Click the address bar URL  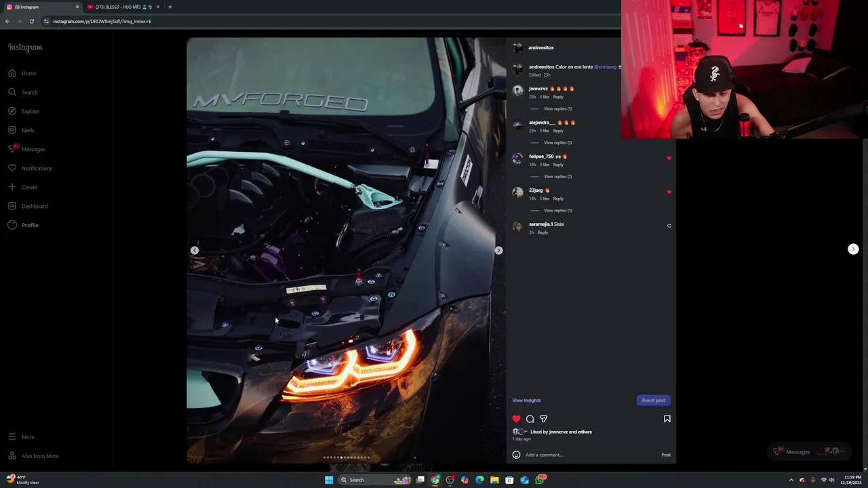click(x=102, y=21)
